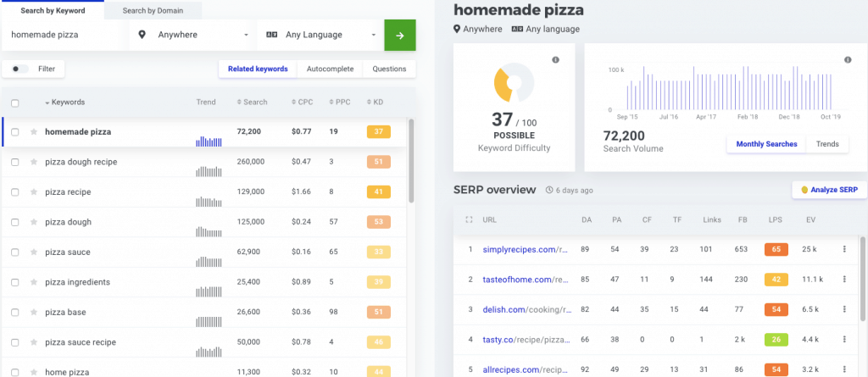Show Trends chart
Screen dimensions: 868x377
pos(827,144)
